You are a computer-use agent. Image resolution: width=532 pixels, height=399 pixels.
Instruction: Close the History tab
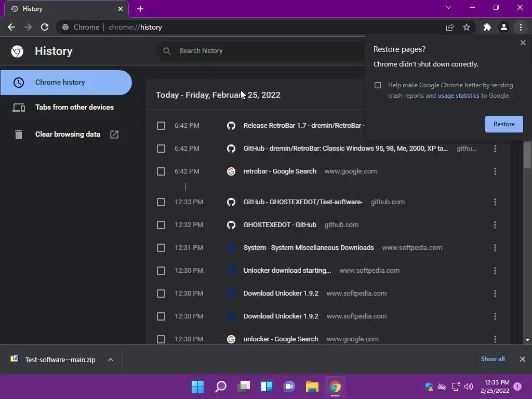click(121, 9)
